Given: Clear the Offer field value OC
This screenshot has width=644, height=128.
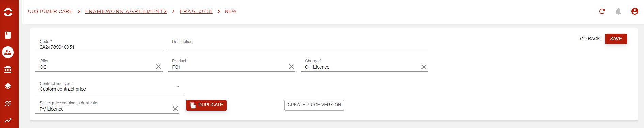Looking at the screenshot, I should click(158, 67).
